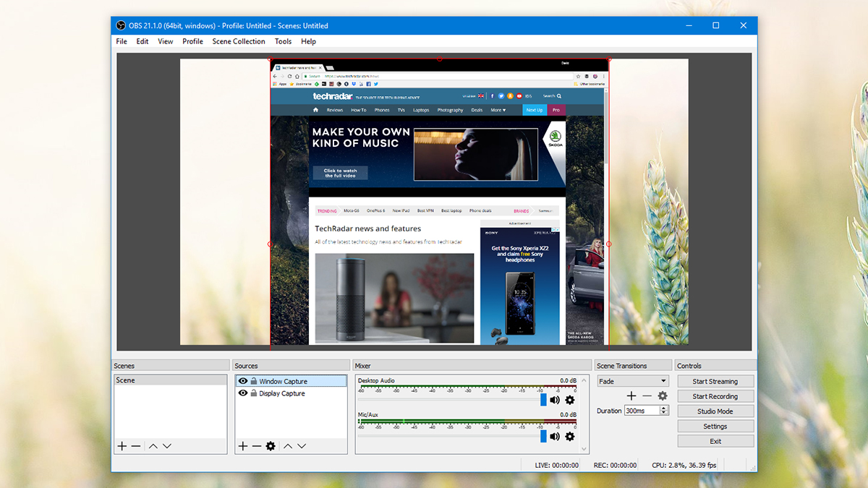Click the Desktop Audio volume slider handle

tap(544, 400)
